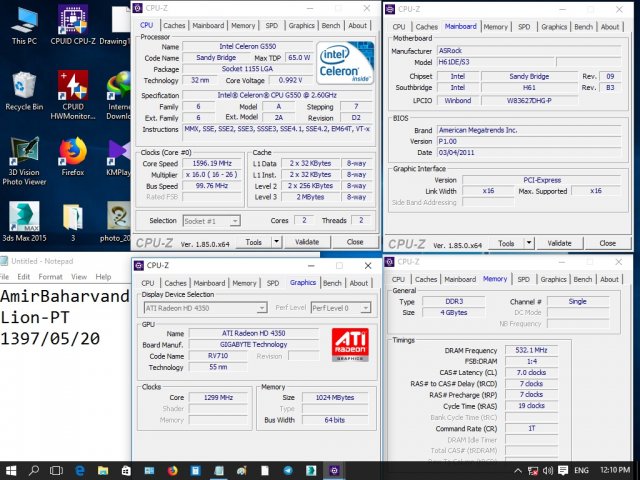Open the Recycle Bin

pos(24,88)
